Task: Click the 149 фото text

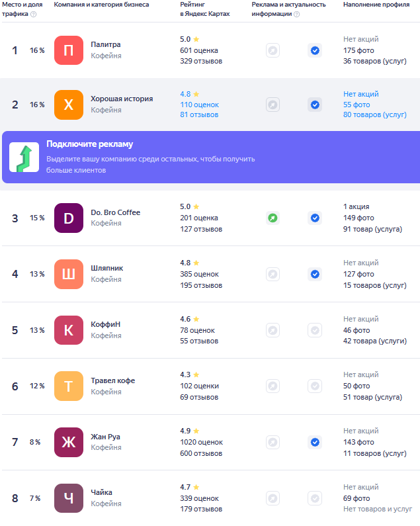Action: (x=358, y=218)
